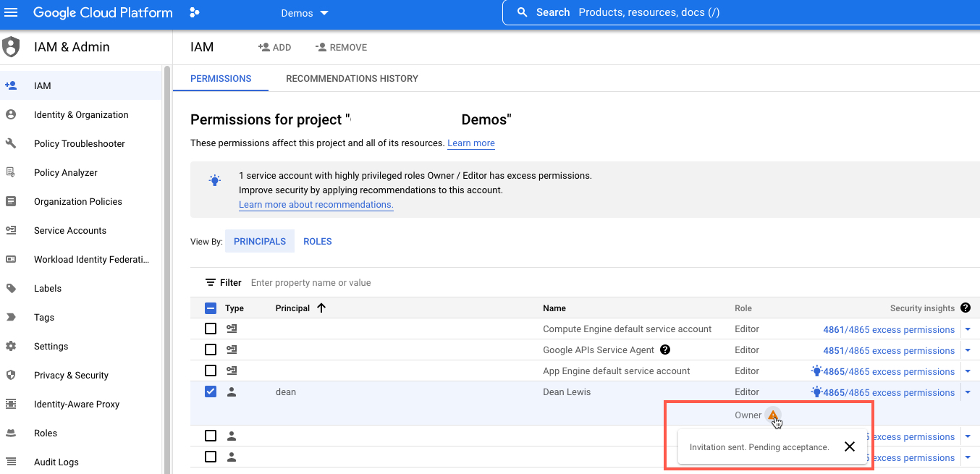The width and height of the screenshot is (980, 474).
Task: Check the App Engine default service account row
Action: [211, 371]
